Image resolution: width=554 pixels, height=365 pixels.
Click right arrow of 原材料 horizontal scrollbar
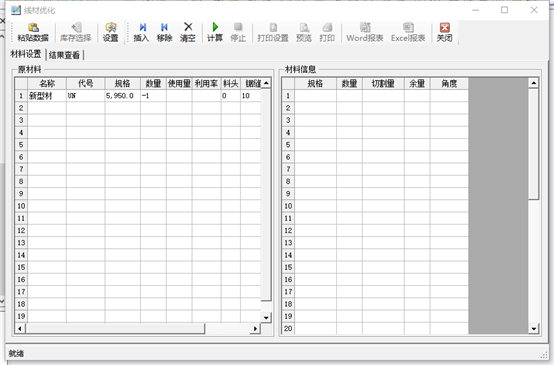click(x=255, y=329)
